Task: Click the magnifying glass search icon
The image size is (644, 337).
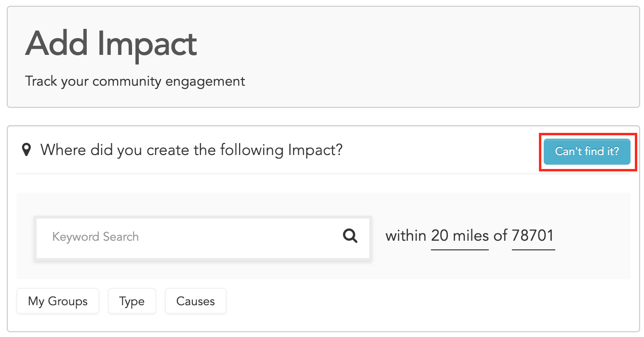Action: [350, 236]
